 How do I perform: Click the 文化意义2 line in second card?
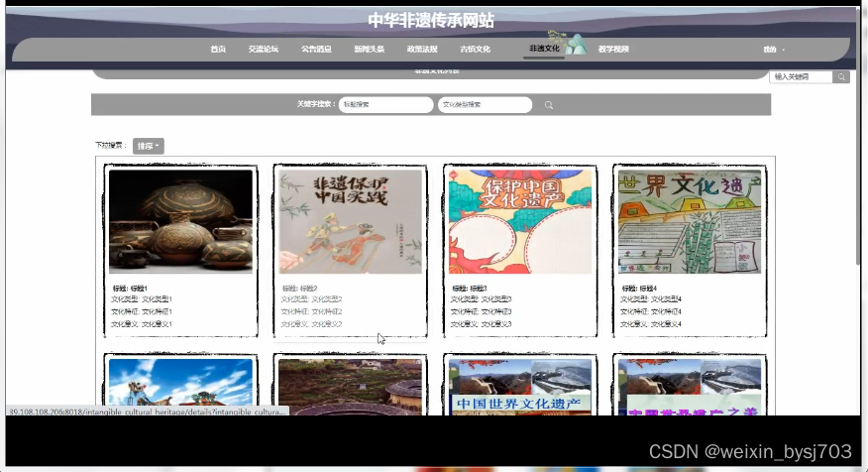(312, 324)
